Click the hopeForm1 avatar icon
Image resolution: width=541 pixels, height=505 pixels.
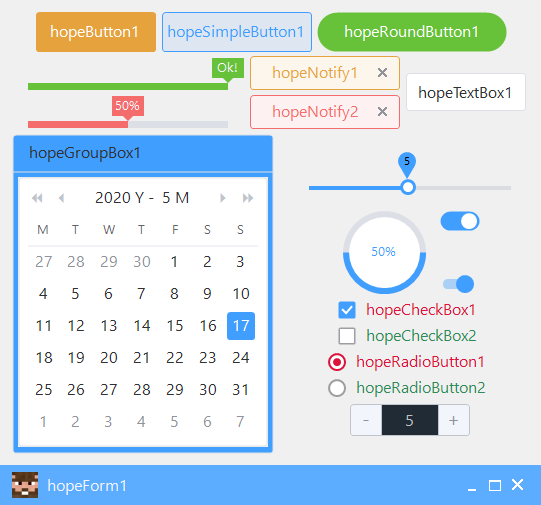pyautogui.click(x=25, y=485)
